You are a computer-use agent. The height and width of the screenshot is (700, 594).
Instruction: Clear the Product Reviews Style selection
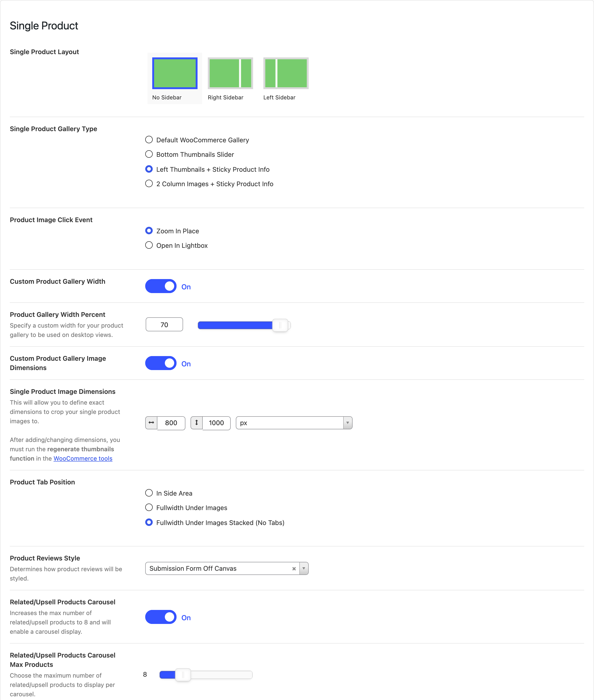coord(294,568)
